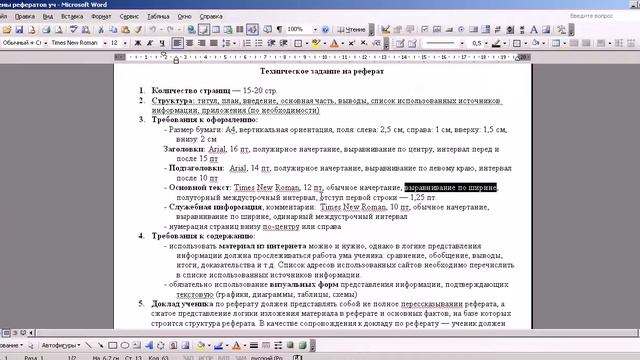Open the Сервис menu
Image resolution: width=640 pixels, height=360 pixels.
click(x=129, y=16)
